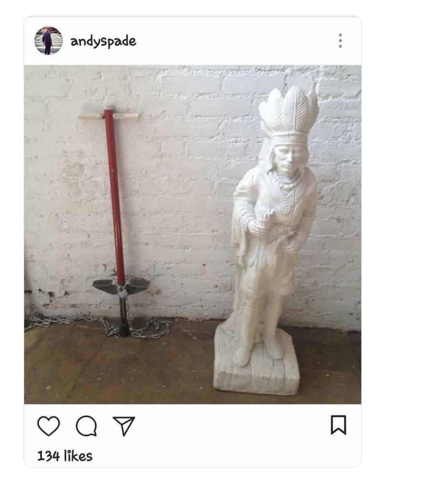Open comments via the speech bubble icon

pos(86,426)
